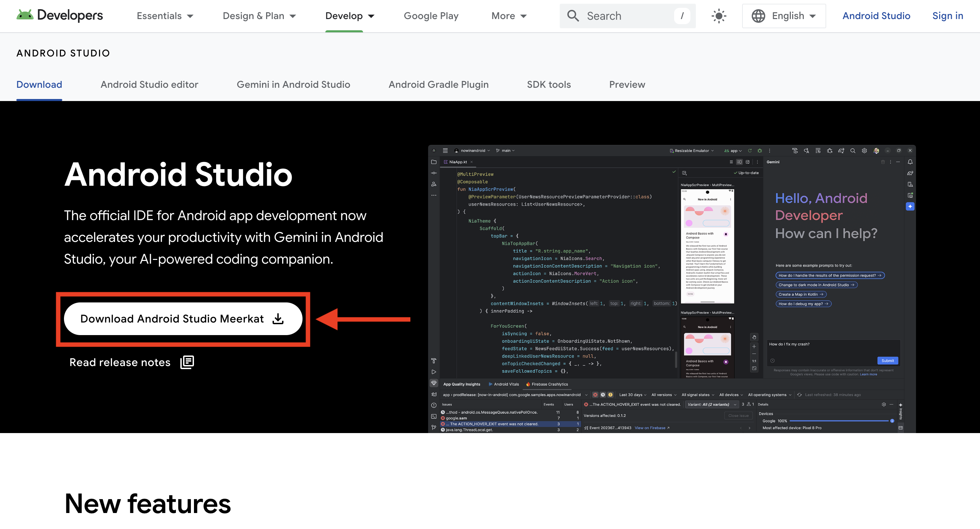This screenshot has height=529, width=980.
Task: Select the Download tab
Action: click(39, 84)
